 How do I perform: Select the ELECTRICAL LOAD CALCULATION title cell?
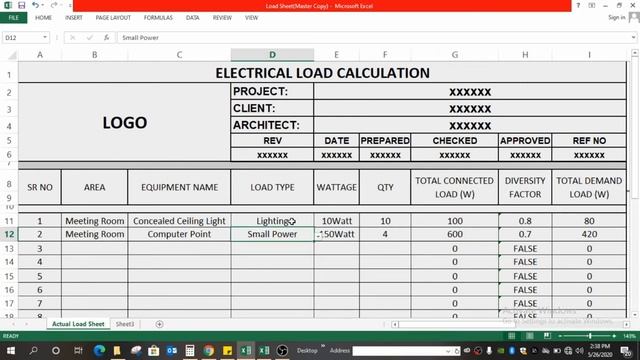point(322,73)
